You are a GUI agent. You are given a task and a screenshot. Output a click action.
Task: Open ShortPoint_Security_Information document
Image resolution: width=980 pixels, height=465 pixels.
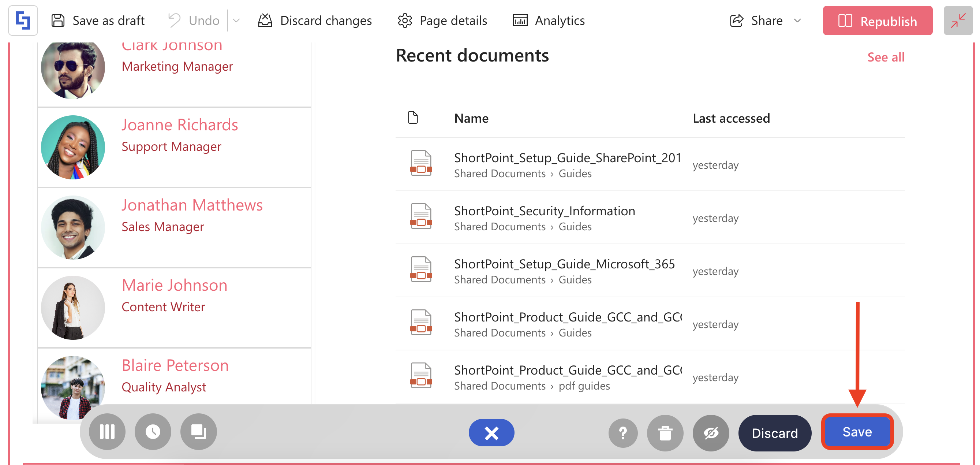545,211
